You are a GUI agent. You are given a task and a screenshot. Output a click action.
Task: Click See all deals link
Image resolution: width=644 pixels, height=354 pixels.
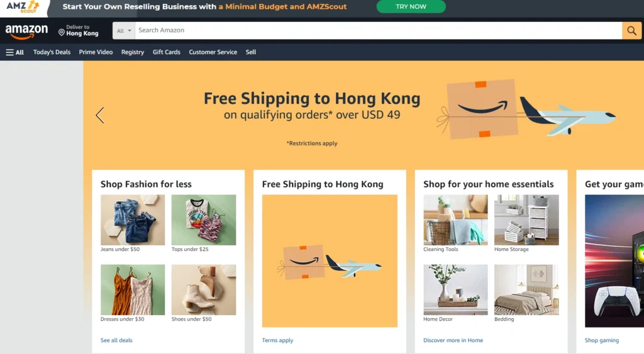coord(116,340)
